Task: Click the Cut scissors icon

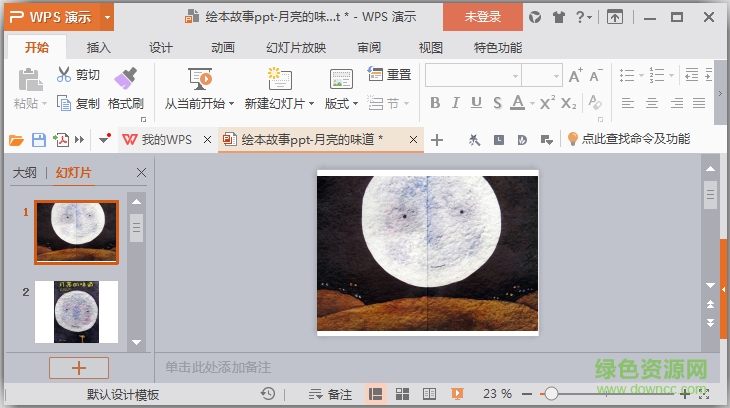Action: coord(64,75)
